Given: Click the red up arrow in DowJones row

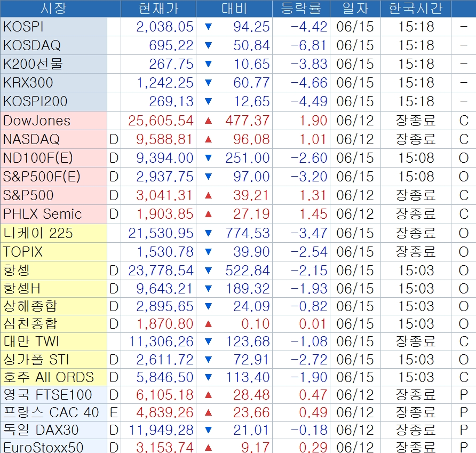Looking at the screenshot, I should 208,121.
